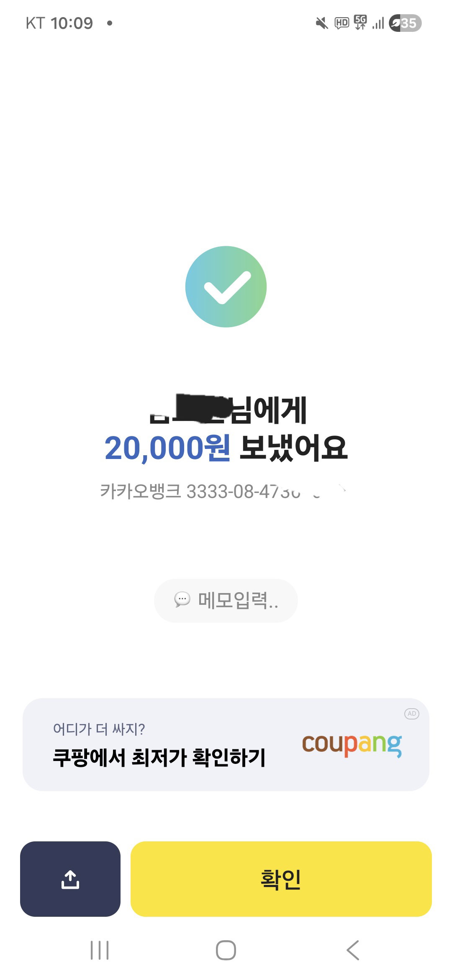Tap the 카카오뱅크 account number line
The width and height of the screenshot is (452, 980).
(x=223, y=491)
